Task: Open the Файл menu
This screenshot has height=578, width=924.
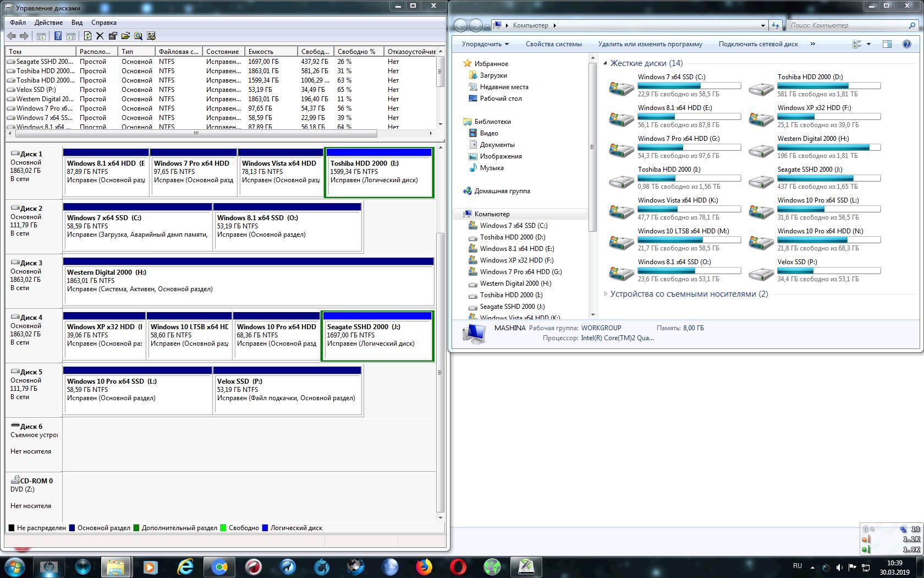Action: [18, 23]
